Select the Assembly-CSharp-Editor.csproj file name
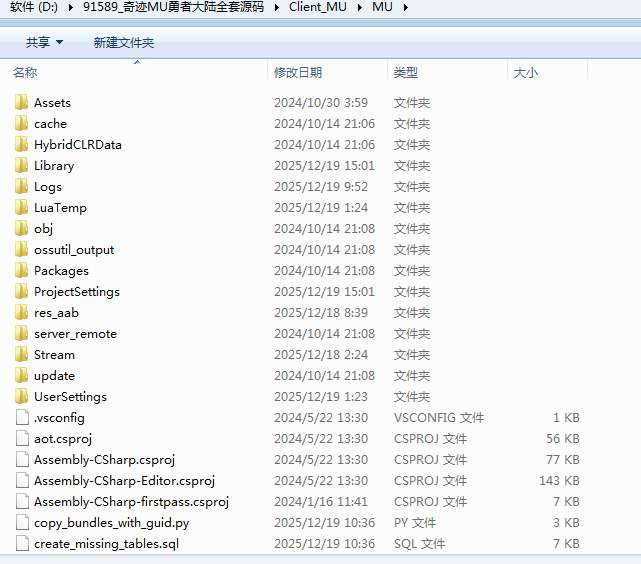Viewport: 641px width, 564px height. 124,481
